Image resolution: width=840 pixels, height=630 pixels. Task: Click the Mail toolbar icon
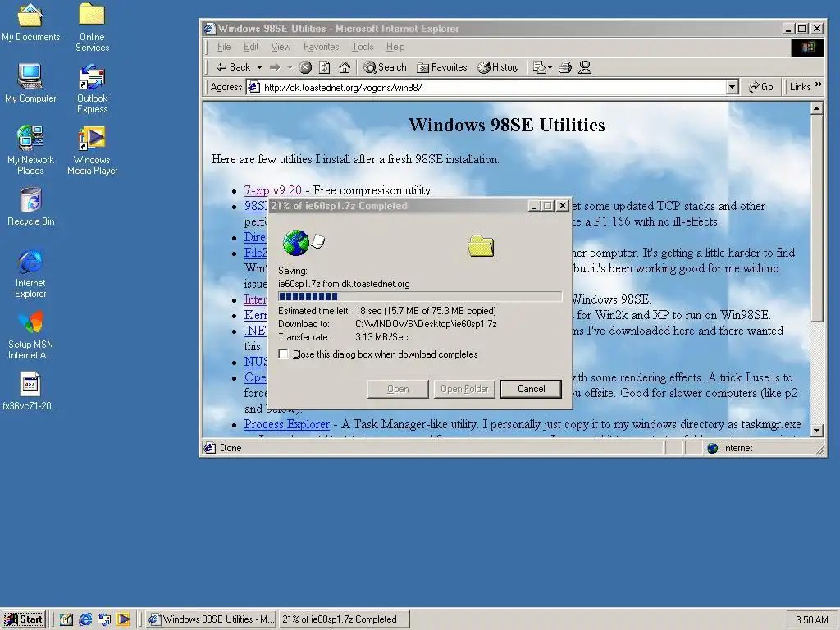click(x=540, y=67)
